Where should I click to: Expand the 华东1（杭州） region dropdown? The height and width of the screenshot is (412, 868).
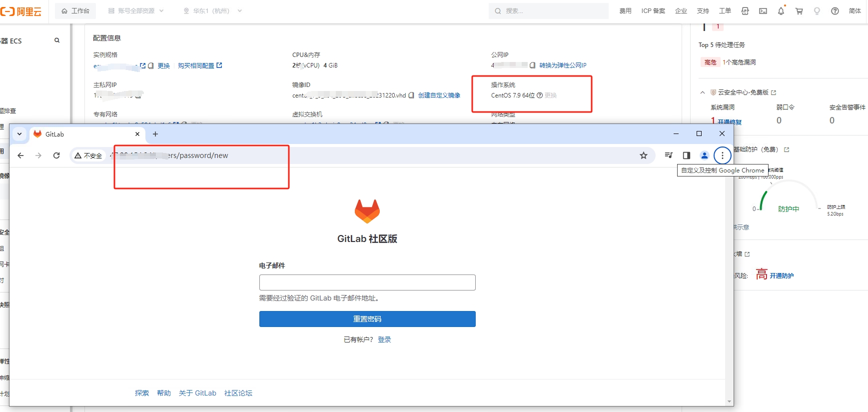[212, 11]
